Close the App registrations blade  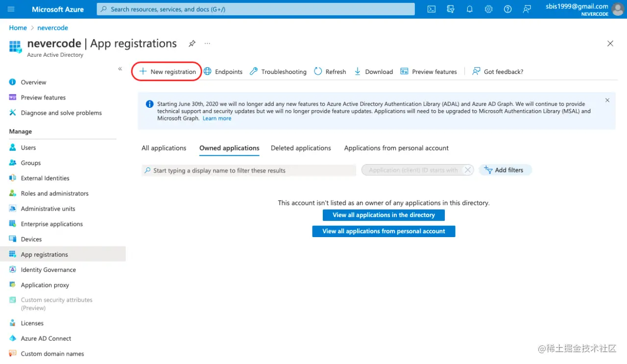pyautogui.click(x=610, y=44)
